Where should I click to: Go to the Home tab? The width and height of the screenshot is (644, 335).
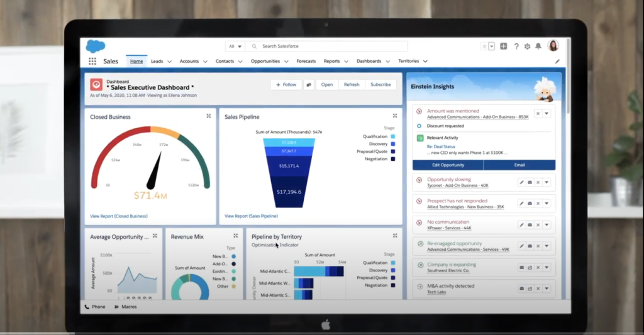coord(136,61)
